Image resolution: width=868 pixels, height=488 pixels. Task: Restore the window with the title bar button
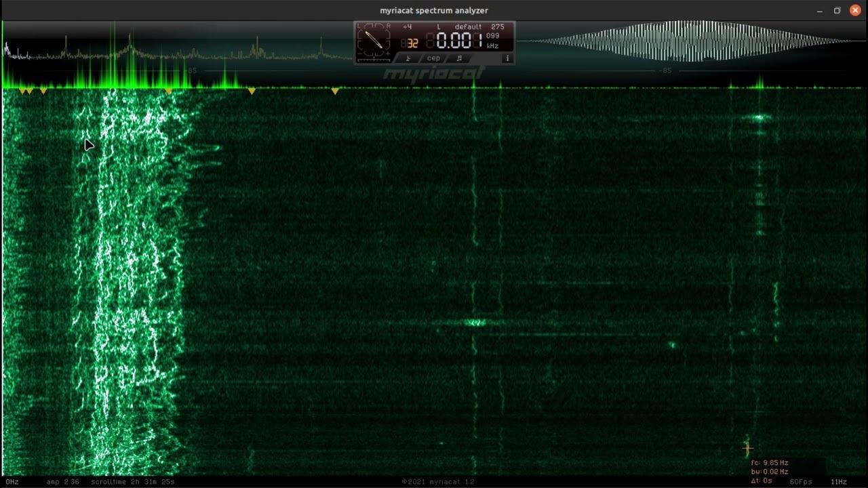tap(837, 10)
